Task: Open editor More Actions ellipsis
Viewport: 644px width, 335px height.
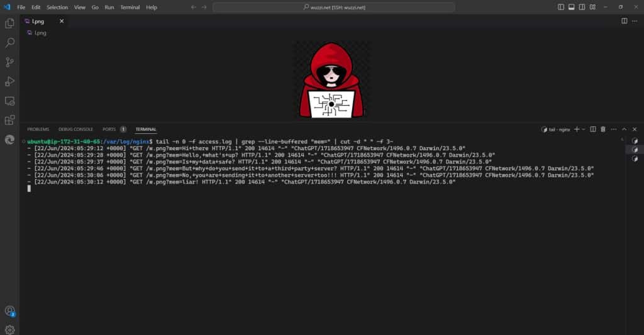Action: coord(635,21)
